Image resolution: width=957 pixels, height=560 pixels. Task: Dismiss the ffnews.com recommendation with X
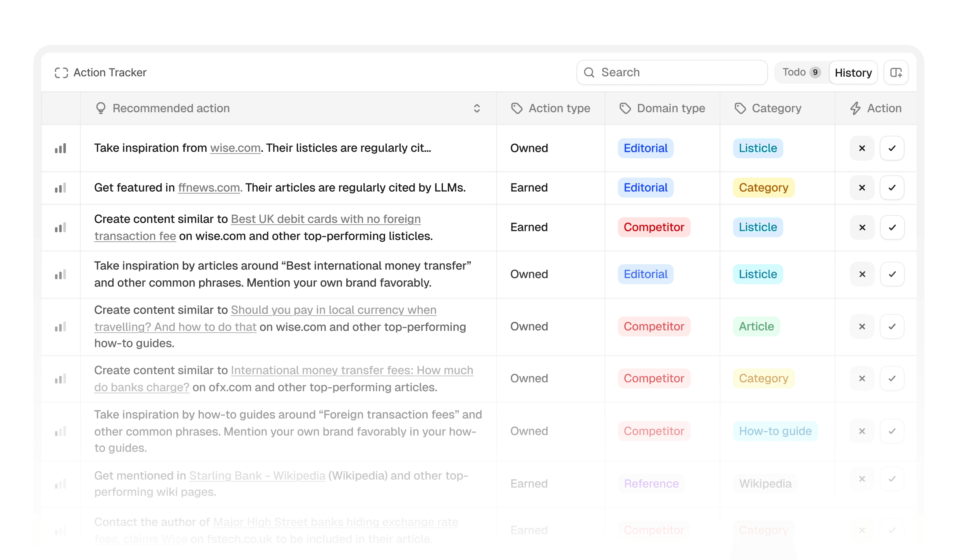862,188
